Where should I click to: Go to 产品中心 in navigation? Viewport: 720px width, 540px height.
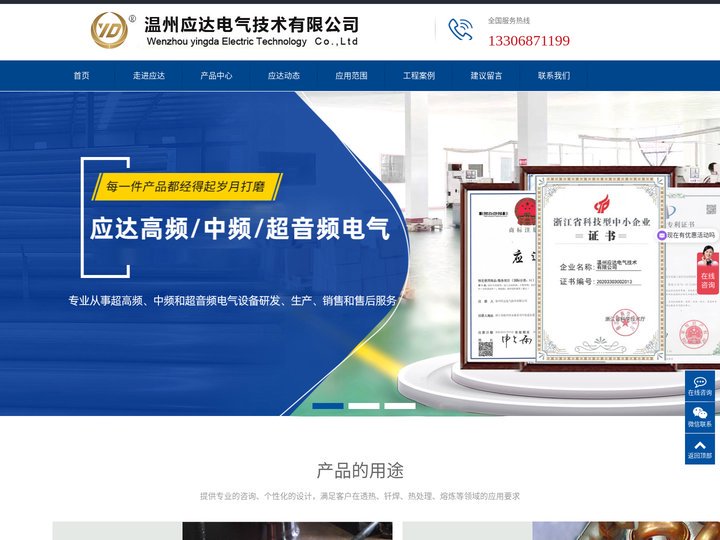tap(216, 76)
